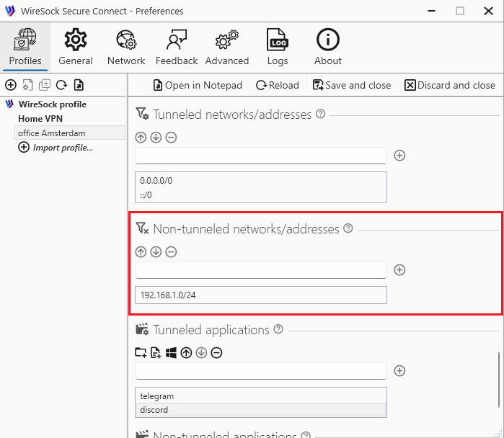504x438 pixels.
Task: Remove selected tunneled application
Action: (216, 353)
